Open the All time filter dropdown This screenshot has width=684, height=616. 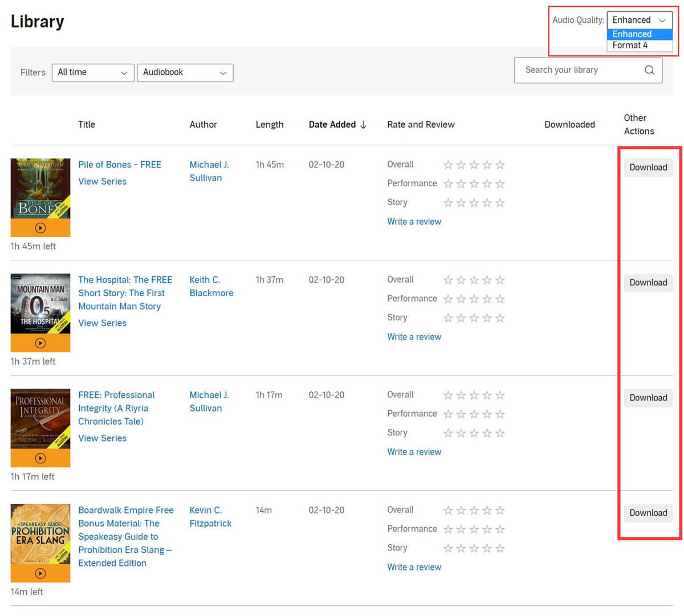(x=92, y=72)
